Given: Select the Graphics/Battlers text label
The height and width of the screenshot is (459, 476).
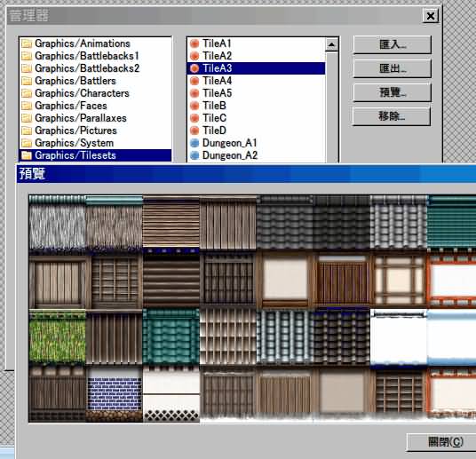Looking at the screenshot, I should [75, 81].
